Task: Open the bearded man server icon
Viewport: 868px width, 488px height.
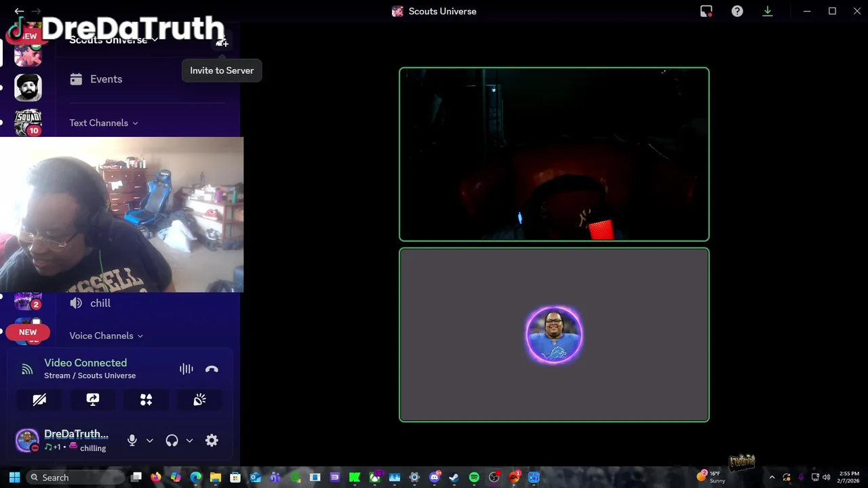Action: 28,87
